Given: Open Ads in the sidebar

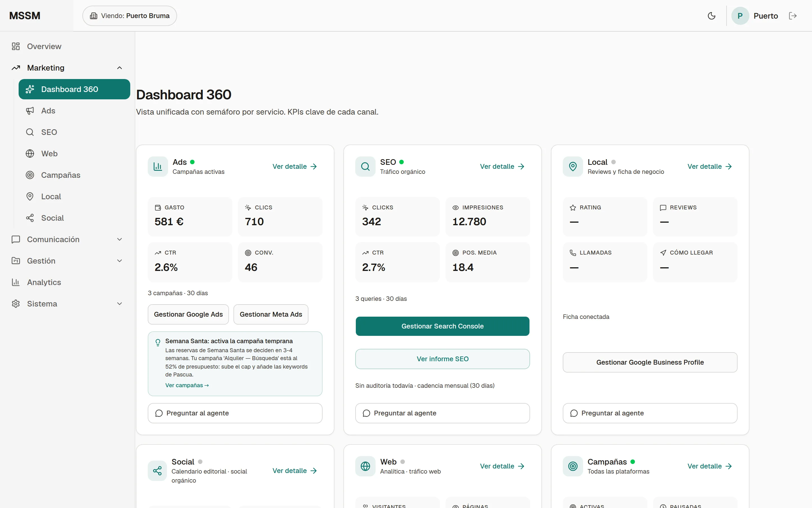Looking at the screenshot, I should (74, 111).
